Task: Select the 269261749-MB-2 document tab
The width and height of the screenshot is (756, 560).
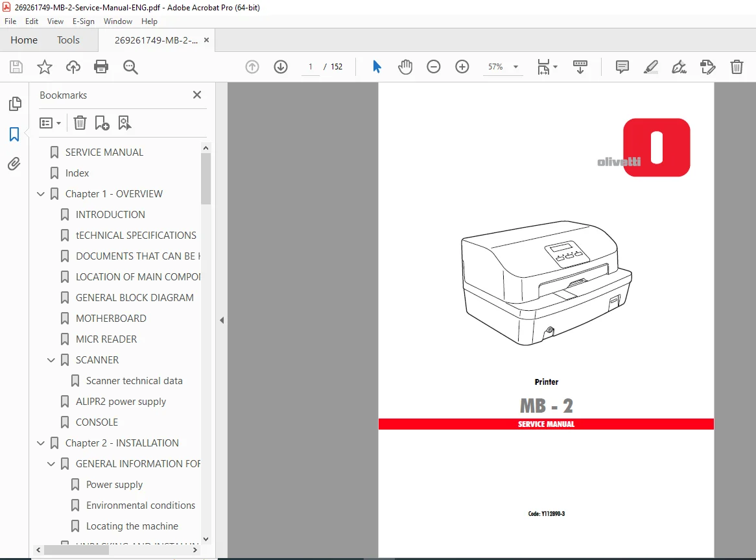Action: point(156,40)
